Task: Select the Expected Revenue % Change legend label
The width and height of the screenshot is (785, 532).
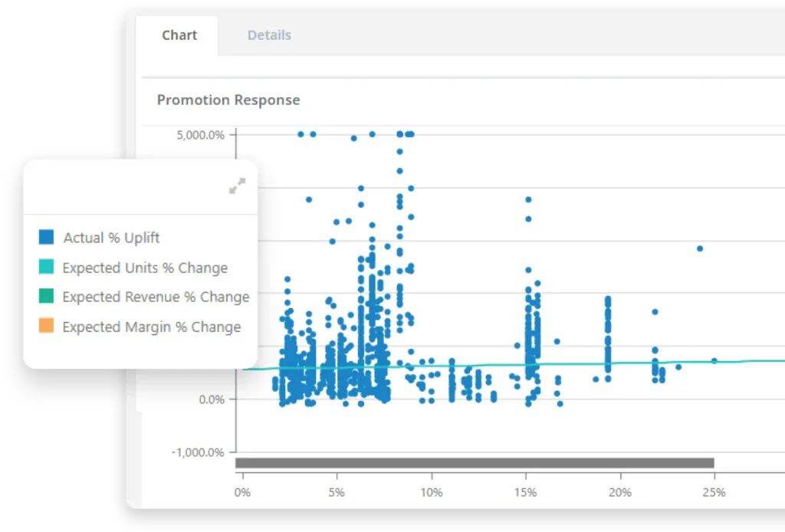Action: point(156,297)
